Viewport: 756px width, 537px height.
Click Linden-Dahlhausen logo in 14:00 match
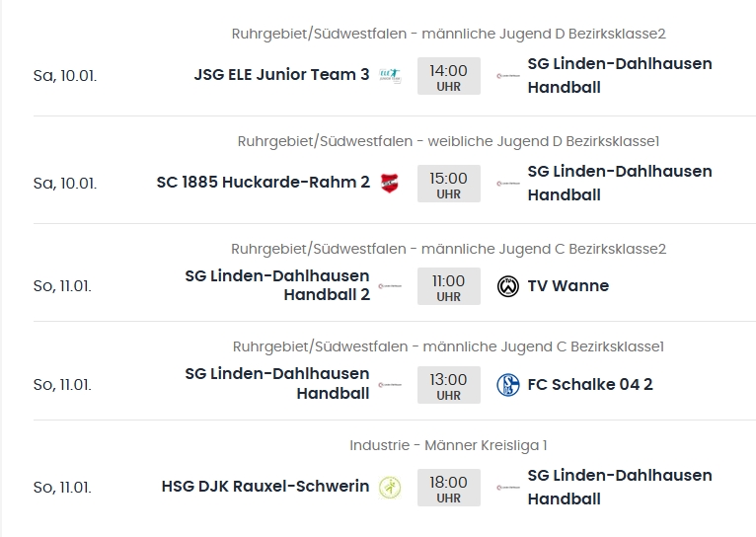coord(508,75)
